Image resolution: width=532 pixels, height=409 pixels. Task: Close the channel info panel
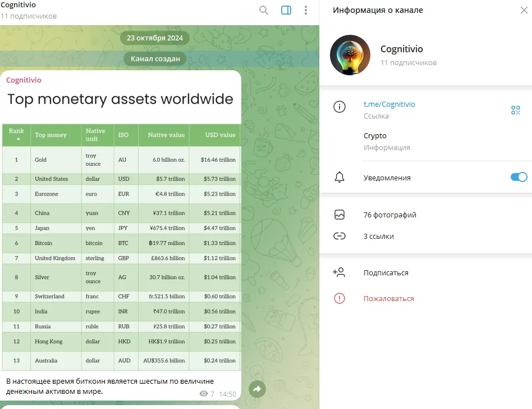[524, 10]
